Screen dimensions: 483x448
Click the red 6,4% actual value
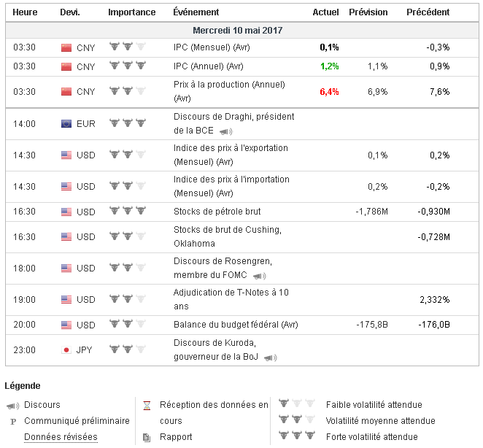coord(328,92)
